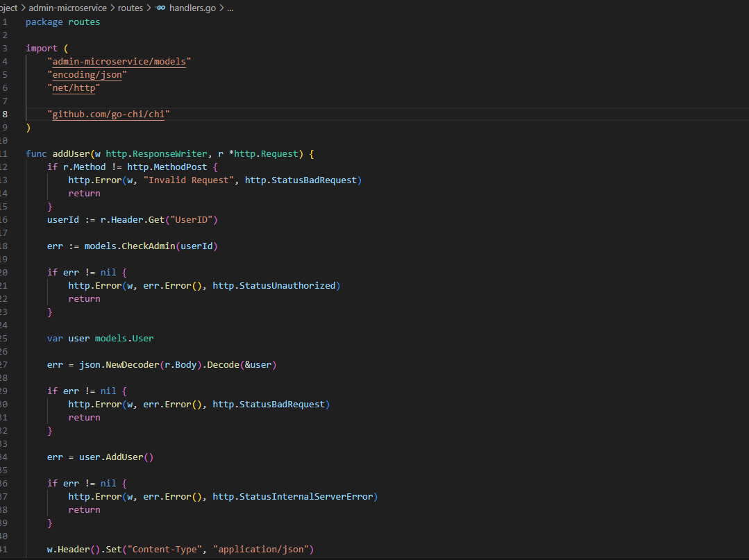Click the return statement on line 22
Image resolution: width=749 pixels, height=560 pixels.
coord(85,299)
